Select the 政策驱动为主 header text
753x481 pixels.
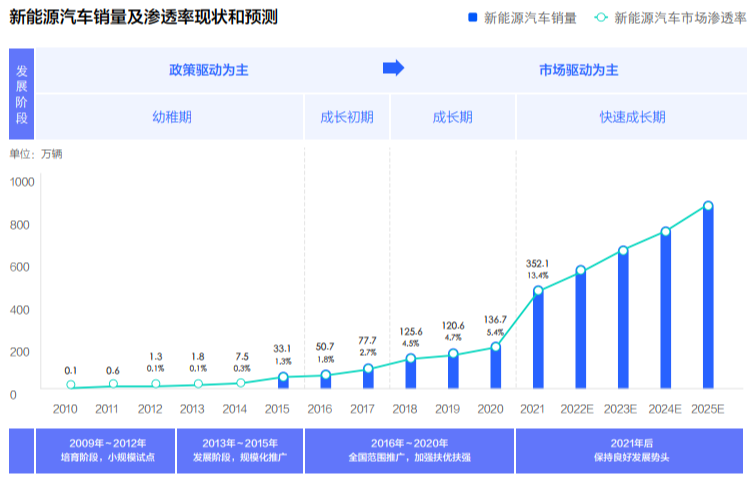pos(209,70)
